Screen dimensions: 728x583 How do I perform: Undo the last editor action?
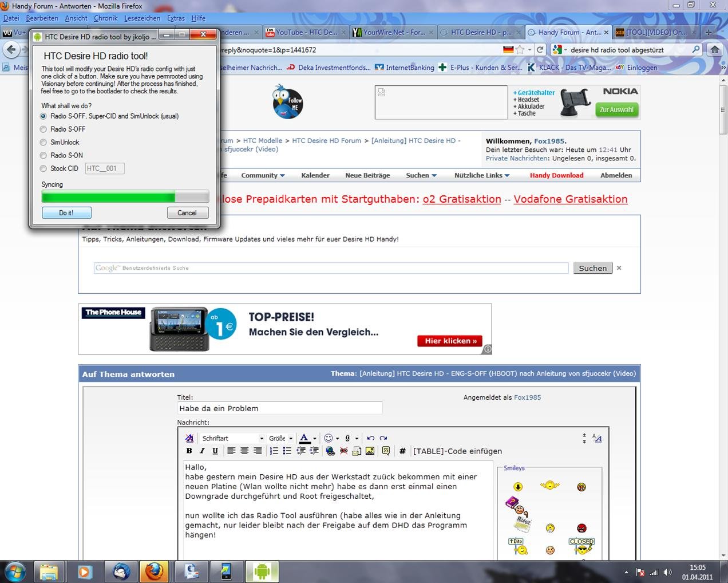click(x=370, y=438)
